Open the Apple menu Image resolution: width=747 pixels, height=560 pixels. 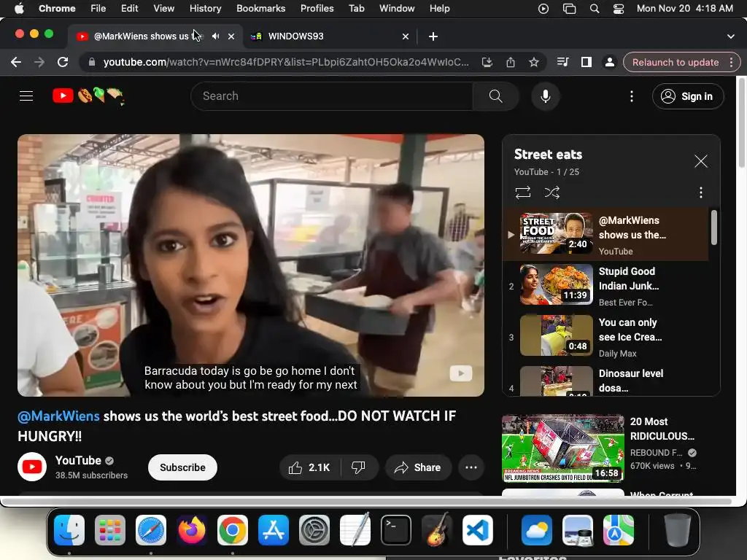pyautogui.click(x=19, y=8)
